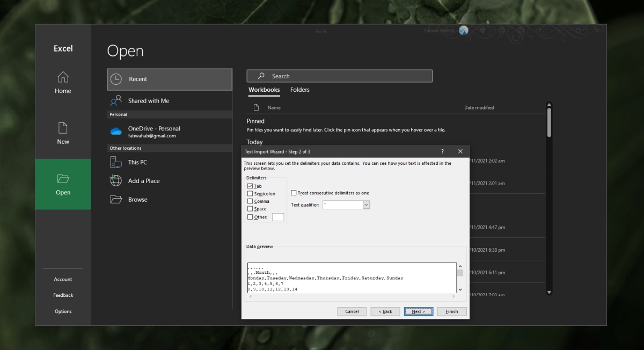
Task: Uncheck the Tab delimiter
Action: click(x=250, y=186)
